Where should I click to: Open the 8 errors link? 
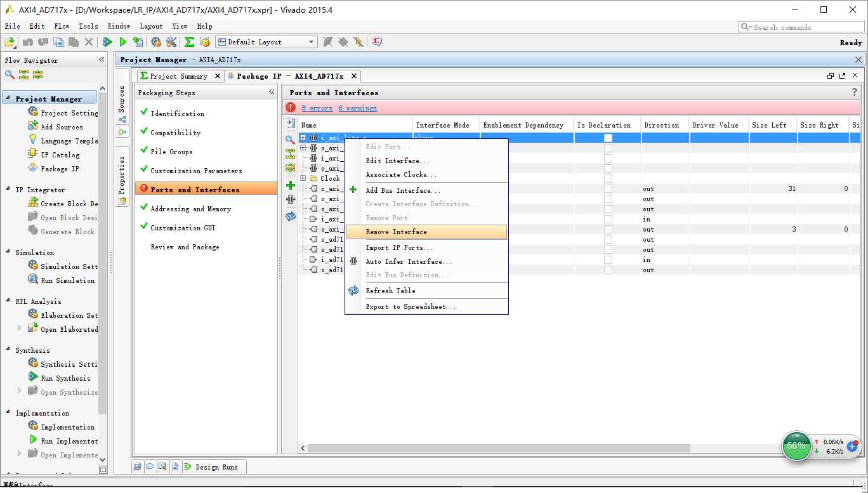point(317,108)
